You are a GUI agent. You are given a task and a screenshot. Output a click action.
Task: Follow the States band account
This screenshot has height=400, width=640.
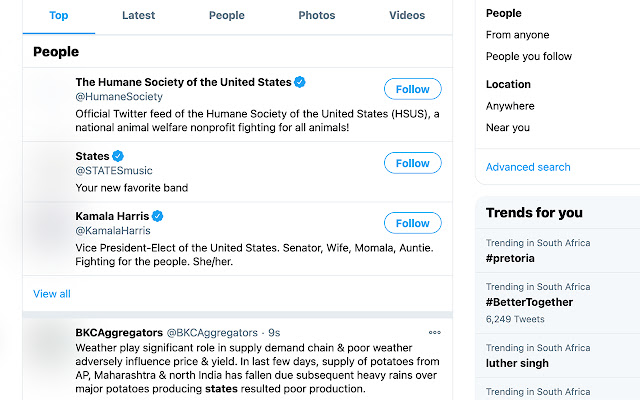click(x=412, y=163)
